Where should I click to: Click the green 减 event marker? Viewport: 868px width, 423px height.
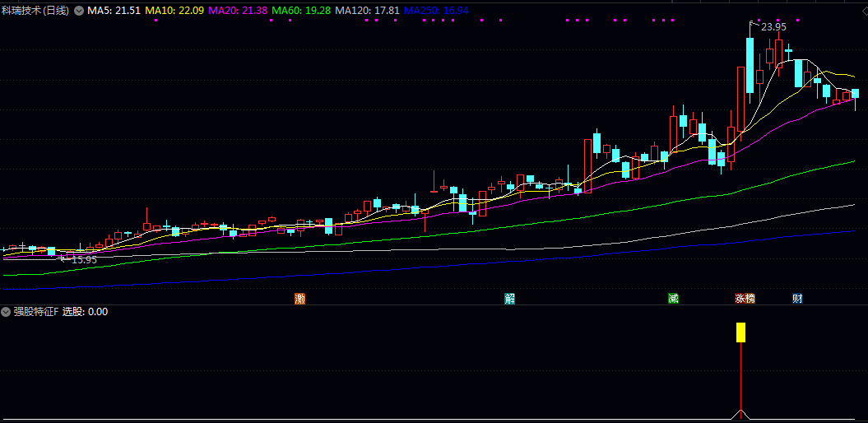pos(674,299)
